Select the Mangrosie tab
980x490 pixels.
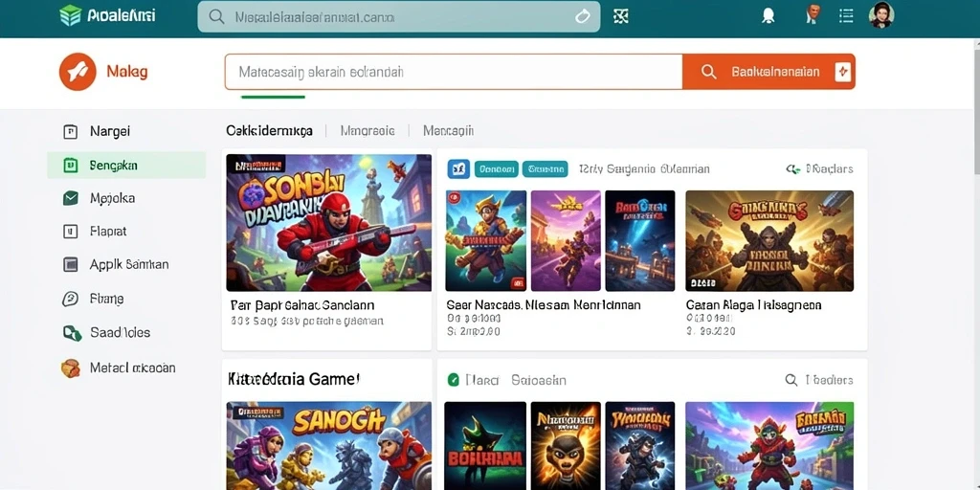[367, 130]
